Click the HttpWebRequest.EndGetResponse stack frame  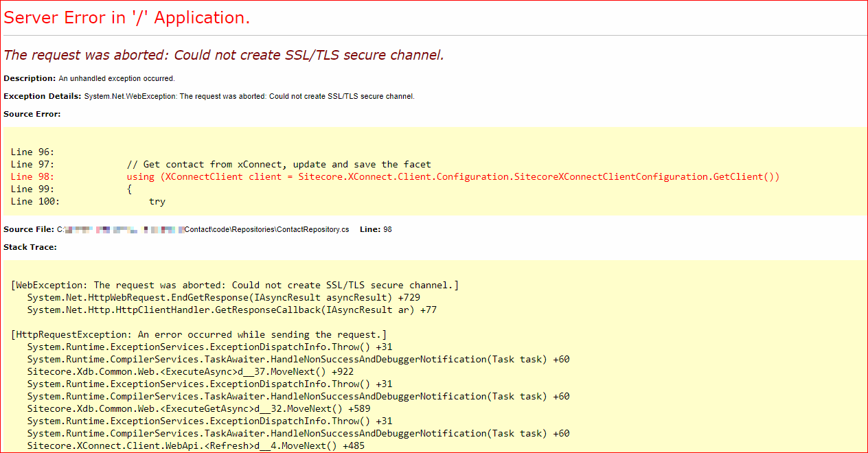click(223, 297)
